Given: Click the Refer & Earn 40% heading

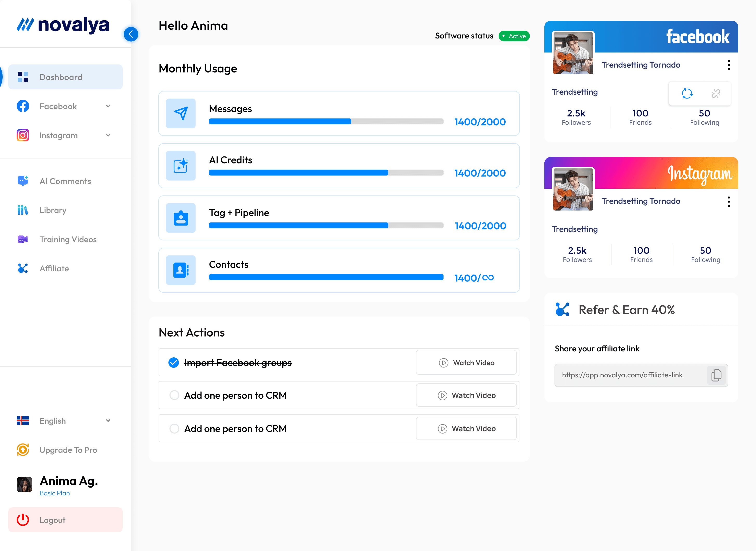Looking at the screenshot, I should click(627, 310).
